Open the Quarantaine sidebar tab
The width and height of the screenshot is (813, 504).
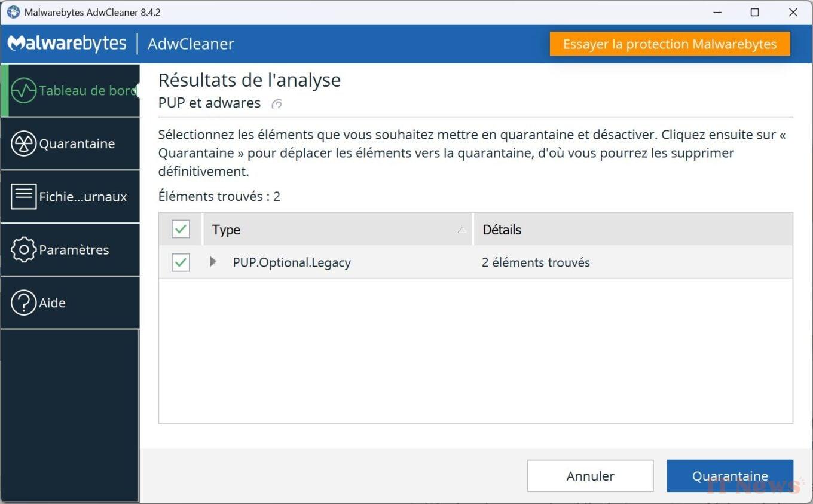coord(77,144)
